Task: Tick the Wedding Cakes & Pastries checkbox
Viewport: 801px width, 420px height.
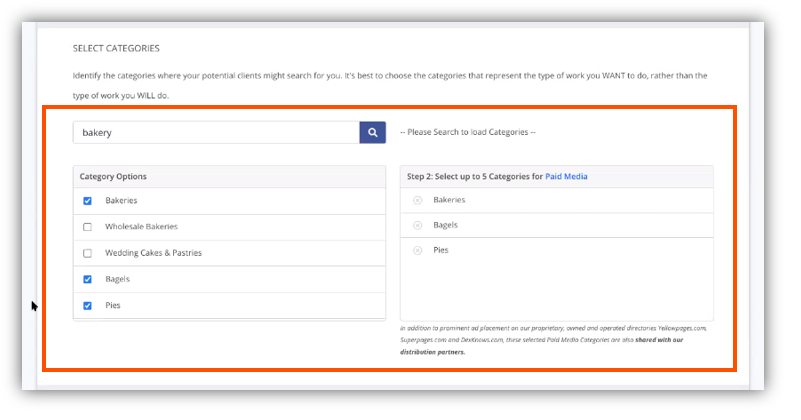Action: tap(88, 253)
